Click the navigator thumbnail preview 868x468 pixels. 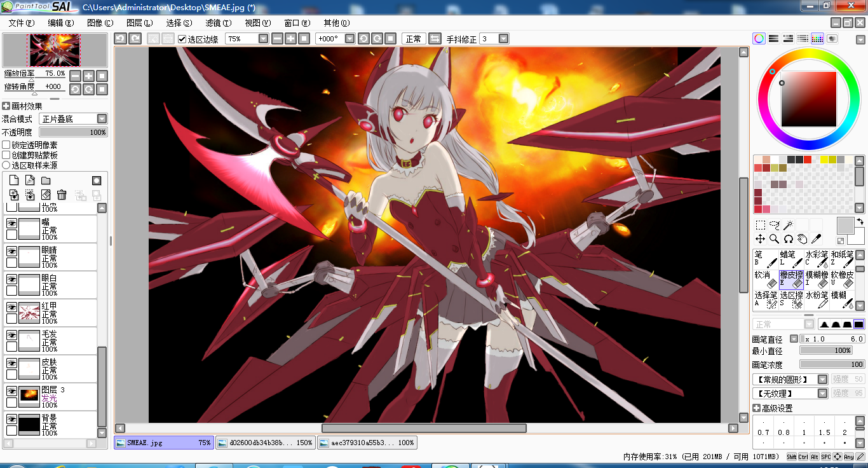54,50
